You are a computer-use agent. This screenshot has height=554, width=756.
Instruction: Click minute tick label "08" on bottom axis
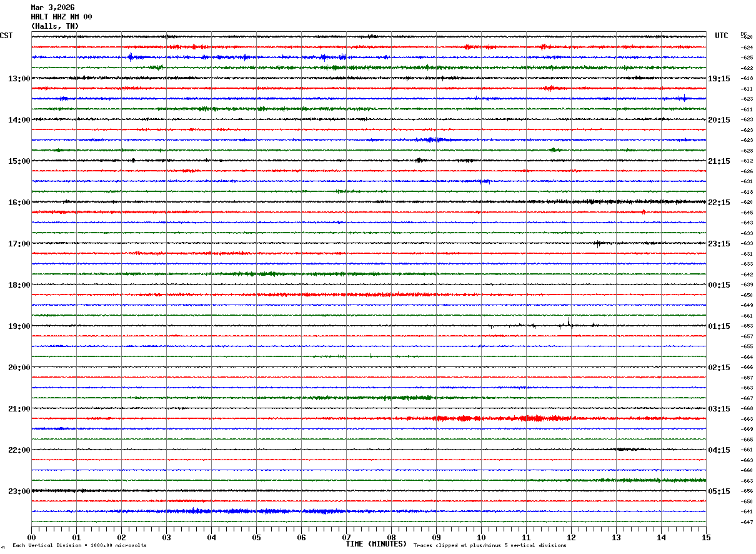[x=391, y=537]
